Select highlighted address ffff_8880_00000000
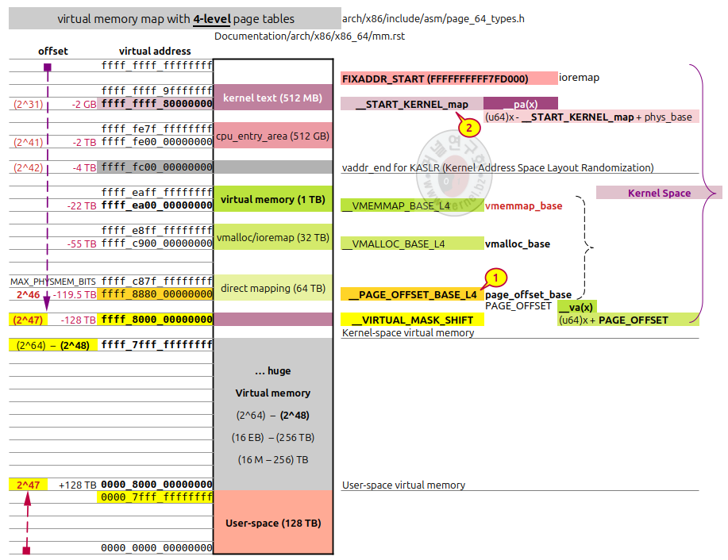 [x=156, y=293]
